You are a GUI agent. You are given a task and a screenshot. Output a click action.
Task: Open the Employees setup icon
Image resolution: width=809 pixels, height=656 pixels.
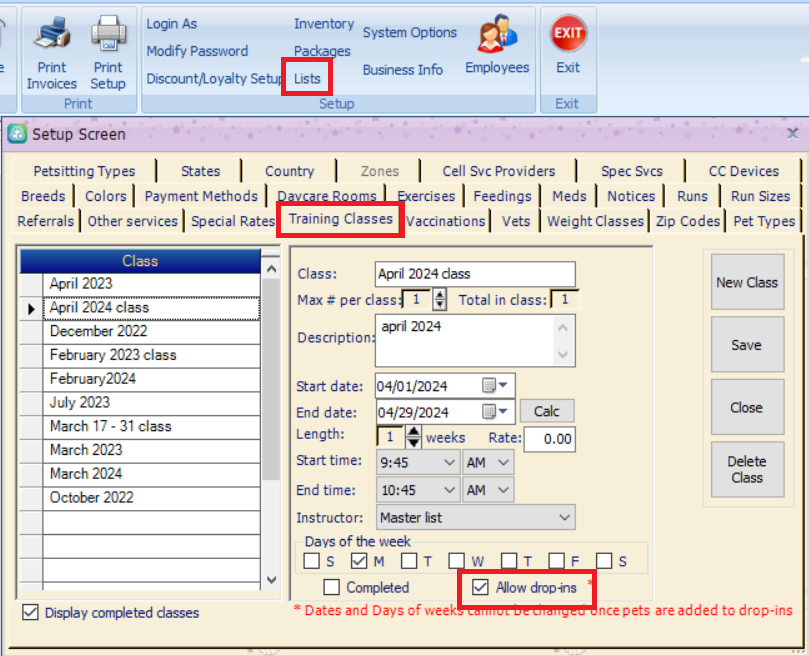[x=497, y=45]
